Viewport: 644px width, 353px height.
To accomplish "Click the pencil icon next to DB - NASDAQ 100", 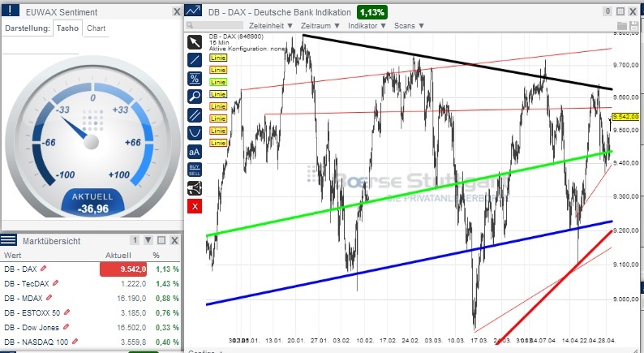I will 75,342.
